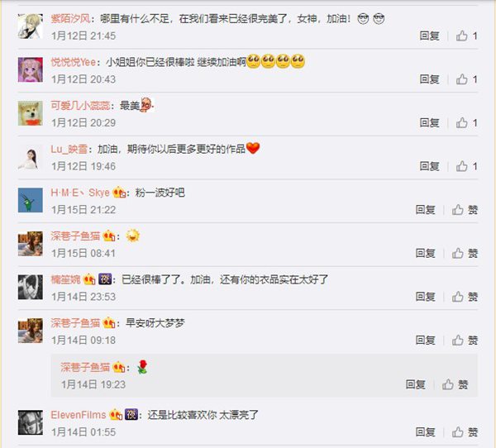Click the blue Plankton avatar thumbnail

point(31,200)
